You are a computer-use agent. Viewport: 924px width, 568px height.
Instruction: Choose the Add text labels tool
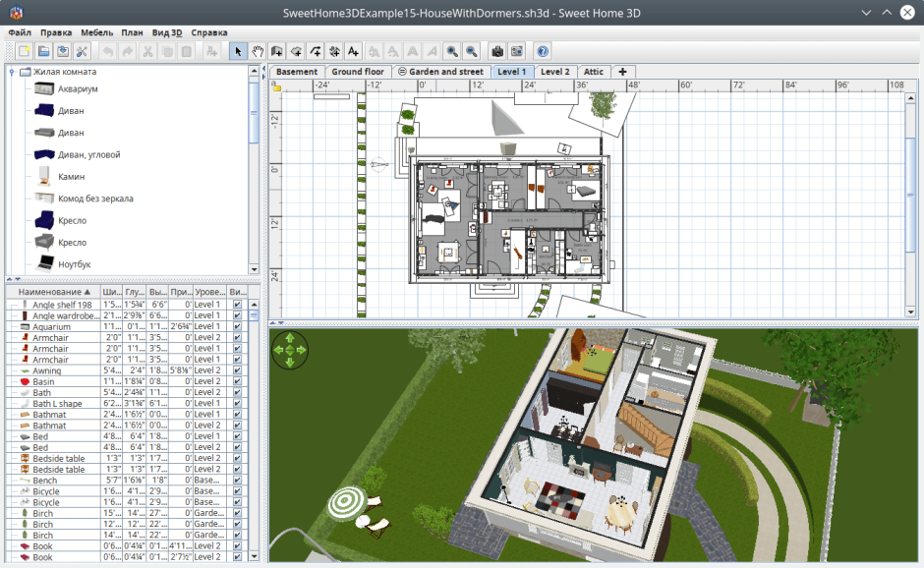pos(354,51)
